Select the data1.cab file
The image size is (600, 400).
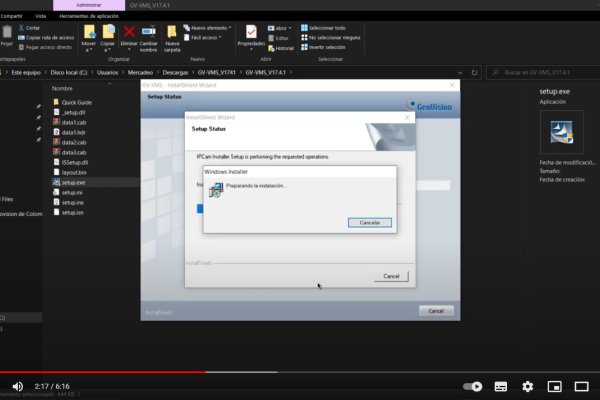coord(74,122)
